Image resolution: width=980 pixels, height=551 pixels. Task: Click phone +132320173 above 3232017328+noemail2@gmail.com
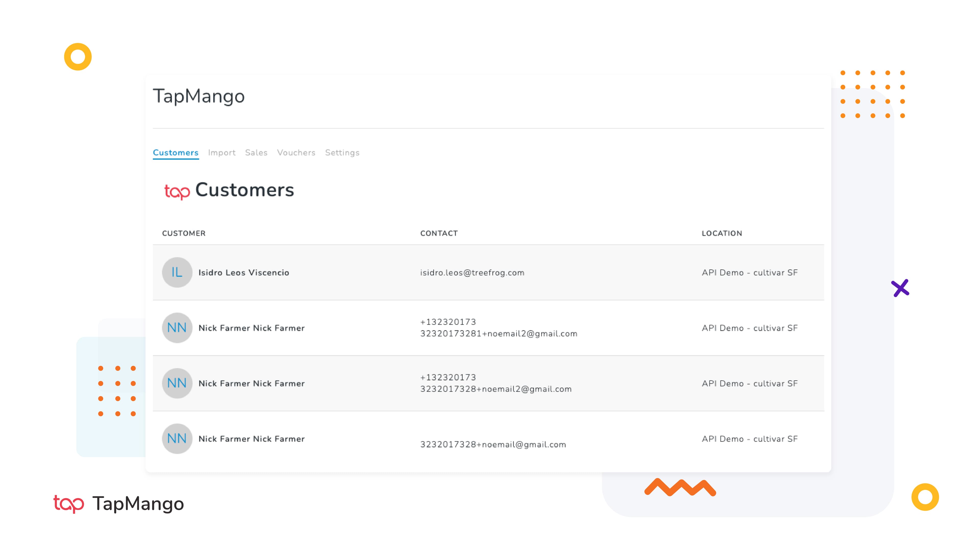[448, 378]
